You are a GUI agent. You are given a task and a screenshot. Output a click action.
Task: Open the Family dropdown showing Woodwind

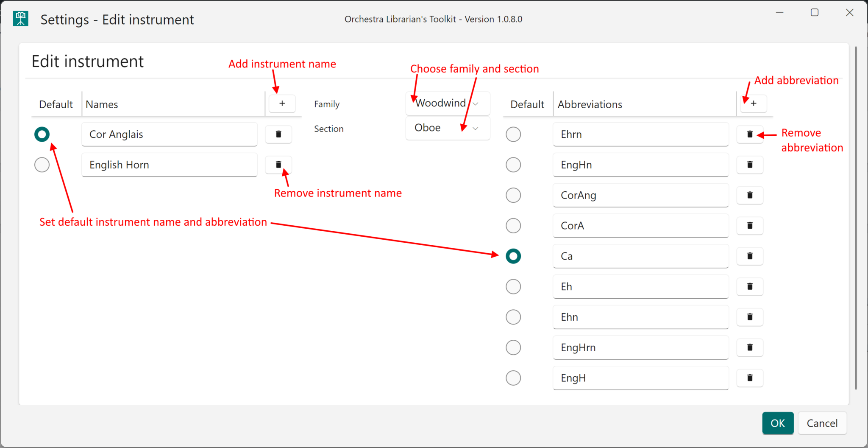click(x=448, y=103)
